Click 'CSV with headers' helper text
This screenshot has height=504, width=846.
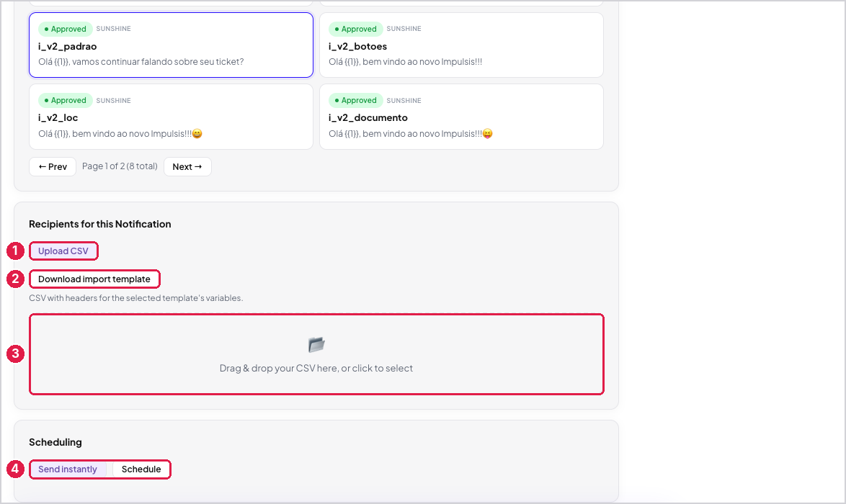pyautogui.click(x=136, y=298)
